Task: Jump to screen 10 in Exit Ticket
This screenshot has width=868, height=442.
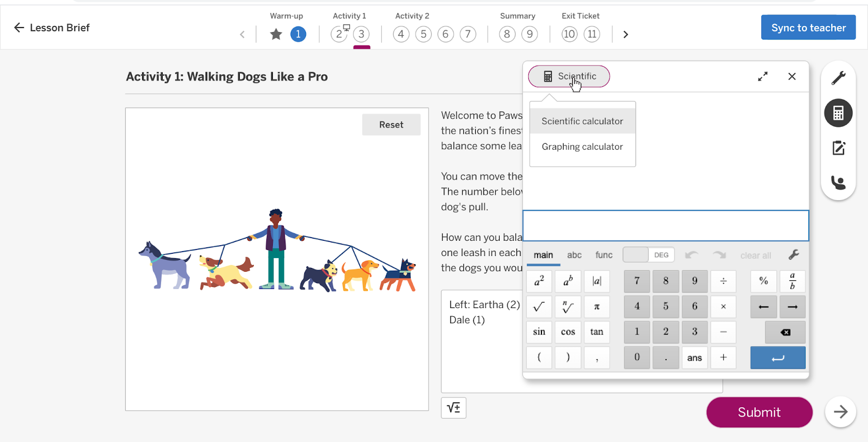Action: coord(569,34)
